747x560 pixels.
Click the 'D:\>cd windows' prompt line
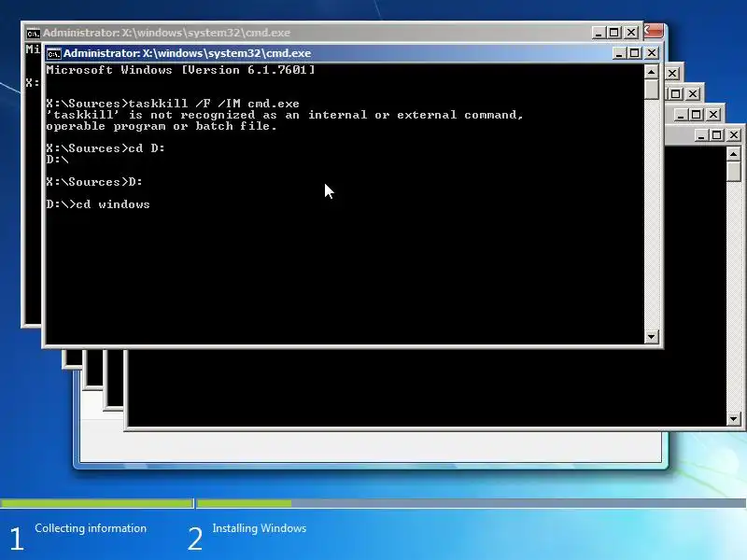98,204
